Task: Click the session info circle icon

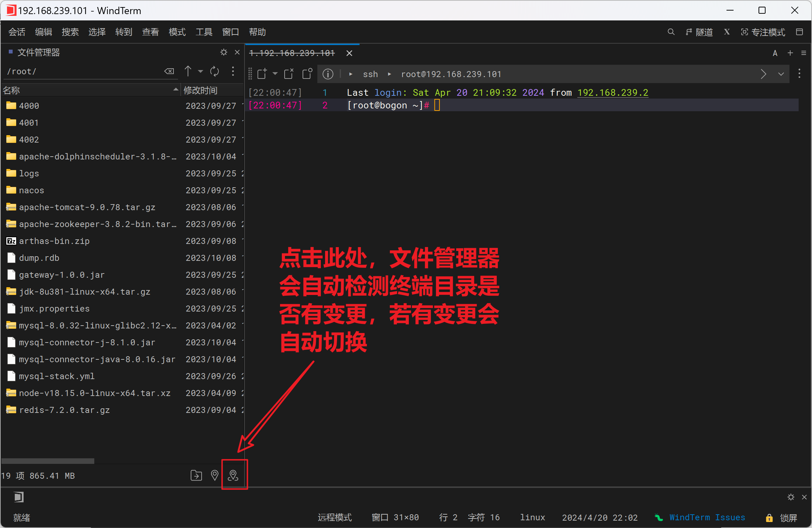Action: [x=328, y=74]
